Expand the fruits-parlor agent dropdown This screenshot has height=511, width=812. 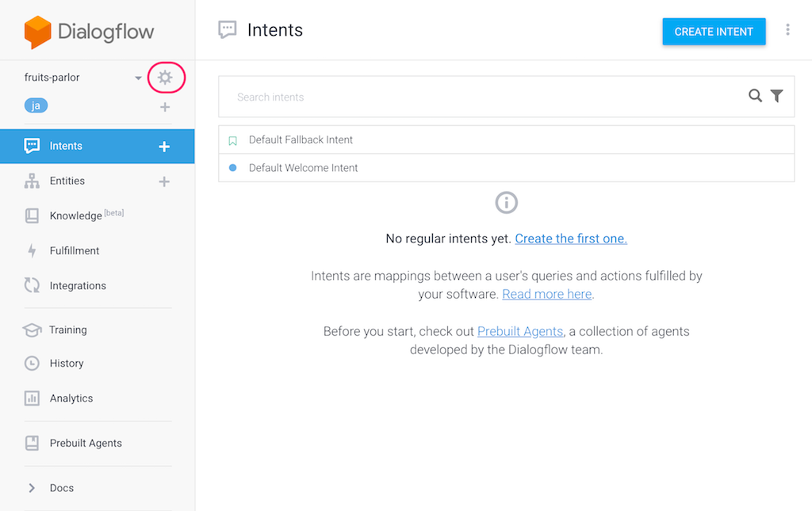(138, 78)
